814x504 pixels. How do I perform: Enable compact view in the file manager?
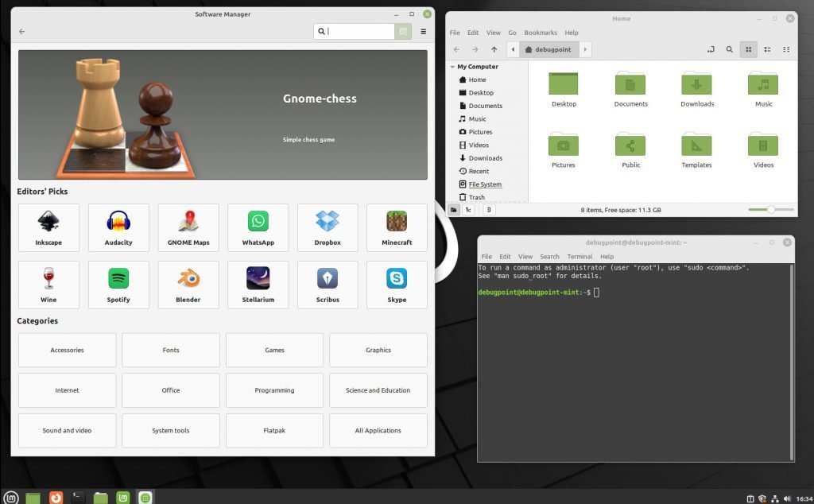point(786,49)
